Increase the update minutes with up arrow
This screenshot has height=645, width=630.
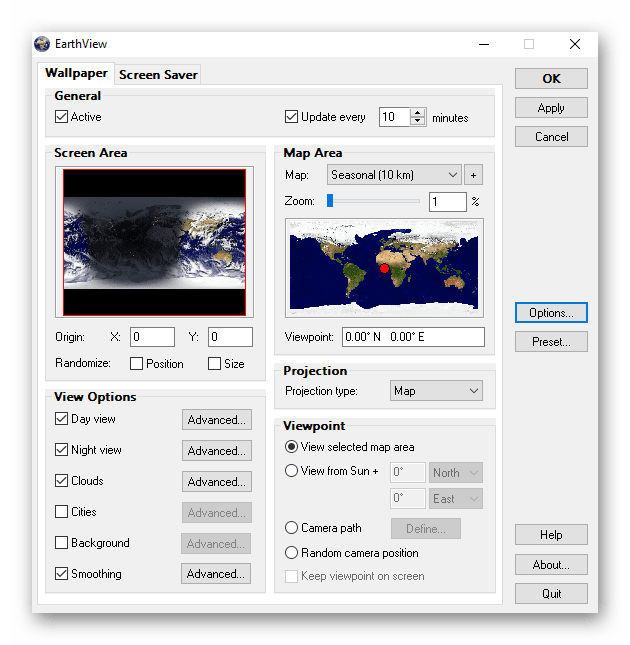pyautogui.click(x=417, y=113)
